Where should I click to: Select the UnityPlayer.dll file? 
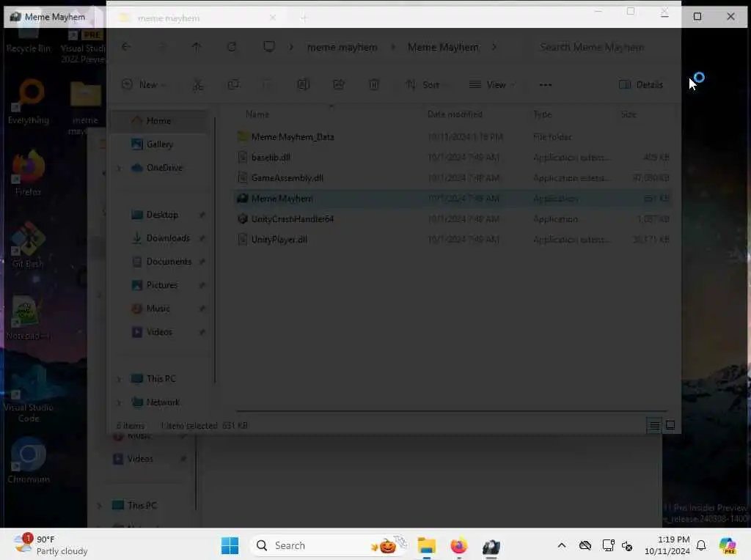click(453, 239)
